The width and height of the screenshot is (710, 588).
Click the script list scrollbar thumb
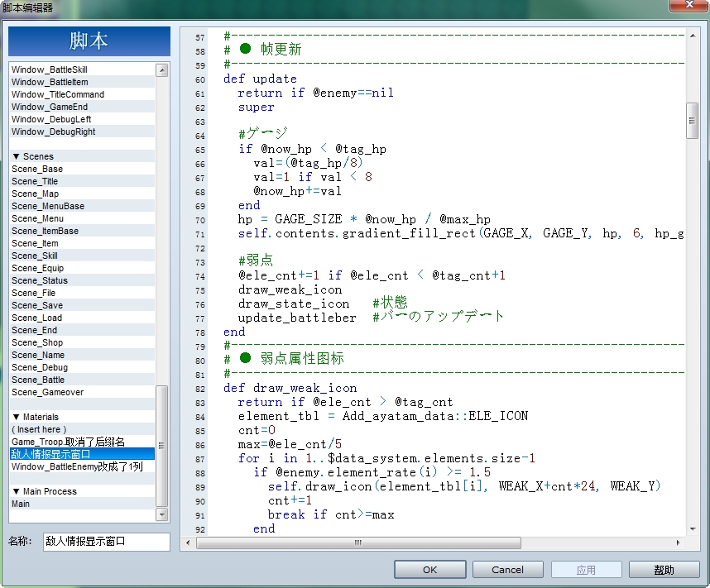pyautogui.click(x=161, y=446)
